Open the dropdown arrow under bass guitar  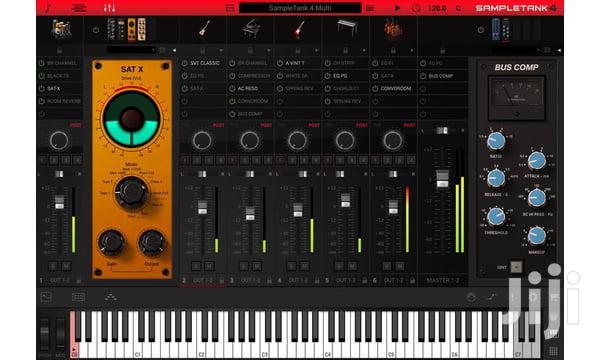(x=221, y=50)
